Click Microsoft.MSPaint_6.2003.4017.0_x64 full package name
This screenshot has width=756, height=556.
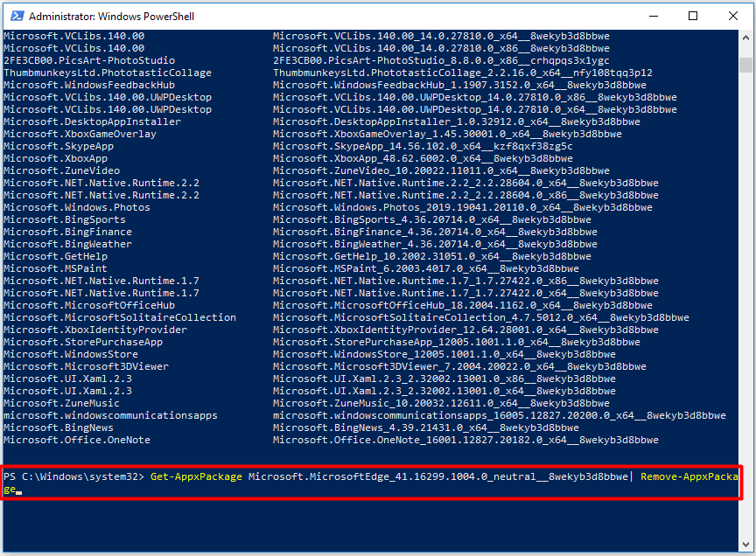click(x=426, y=268)
